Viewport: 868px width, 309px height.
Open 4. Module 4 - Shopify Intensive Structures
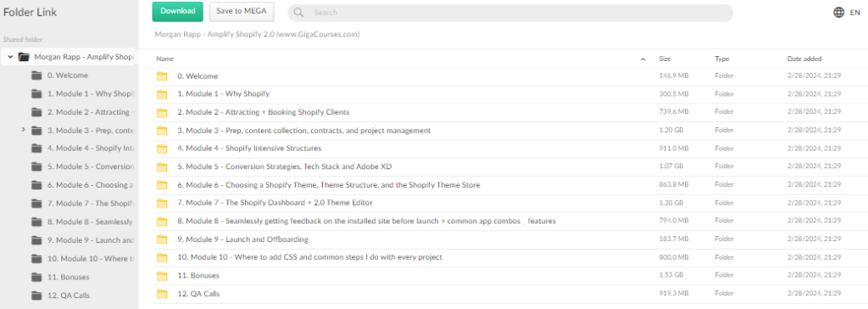[x=249, y=149]
